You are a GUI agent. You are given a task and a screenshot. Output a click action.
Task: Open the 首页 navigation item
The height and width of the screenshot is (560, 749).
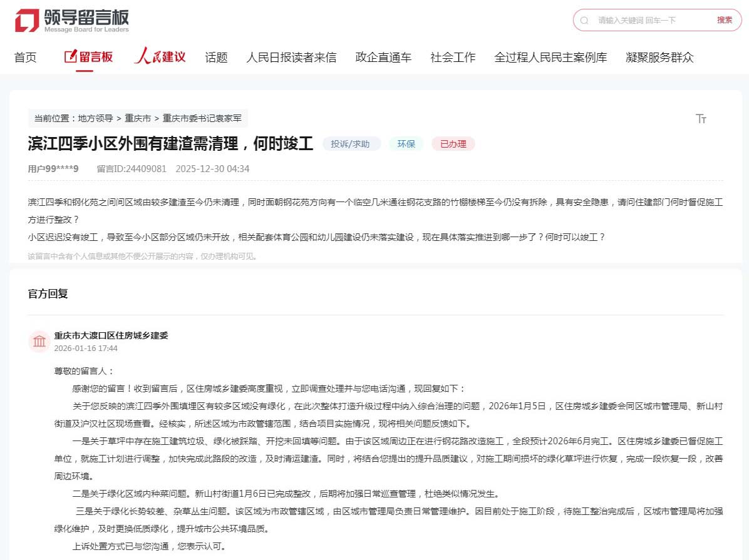(25, 57)
